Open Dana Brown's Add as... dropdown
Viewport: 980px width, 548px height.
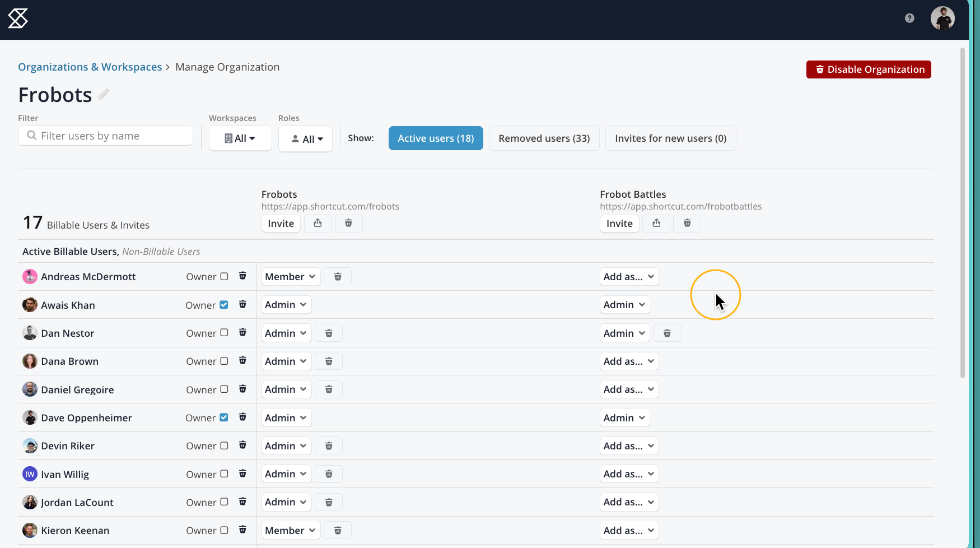pos(629,361)
